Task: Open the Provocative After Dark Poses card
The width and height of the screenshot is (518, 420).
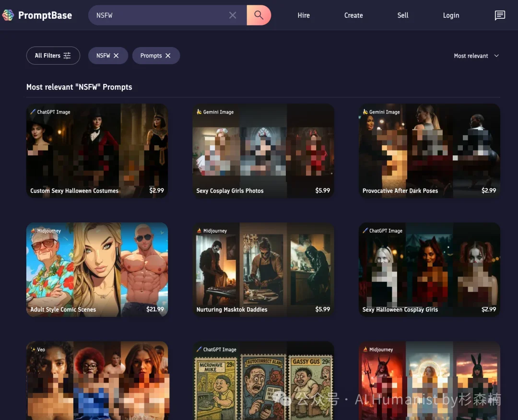Action: tap(429, 151)
